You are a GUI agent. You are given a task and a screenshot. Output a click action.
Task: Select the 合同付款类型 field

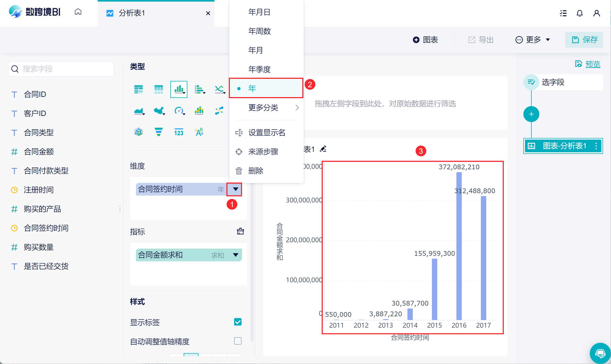[46, 171]
